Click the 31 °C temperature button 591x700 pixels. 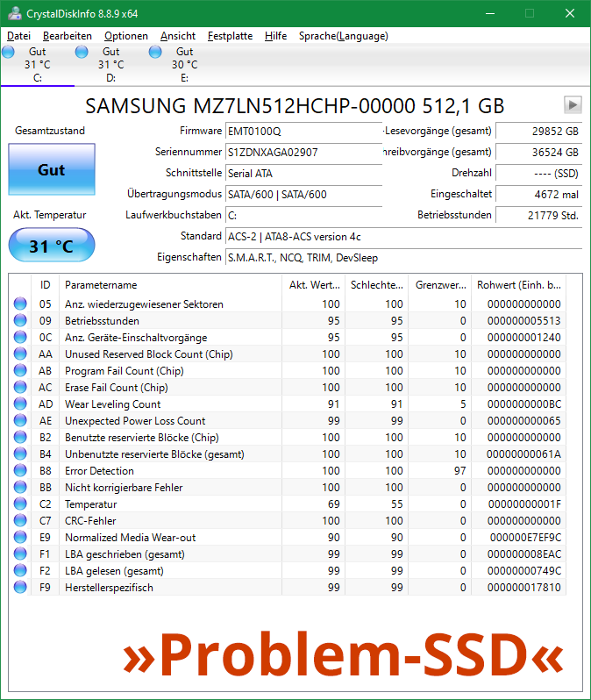52,246
